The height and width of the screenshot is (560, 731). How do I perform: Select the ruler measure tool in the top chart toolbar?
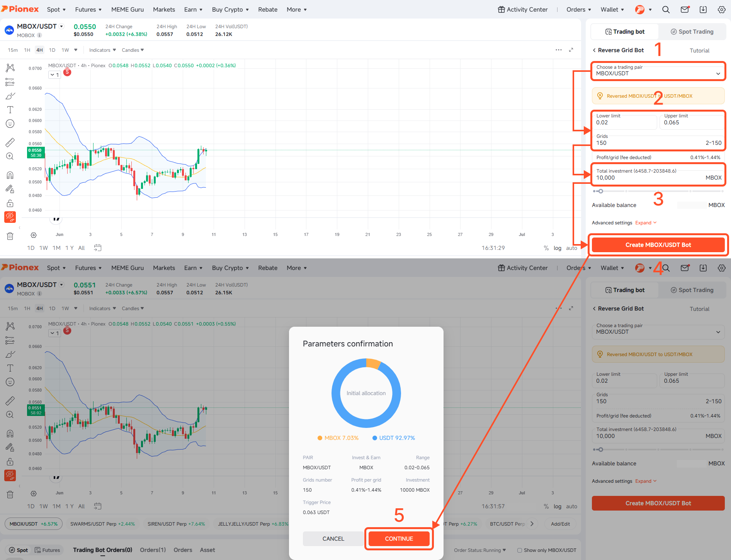(x=10, y=142)
